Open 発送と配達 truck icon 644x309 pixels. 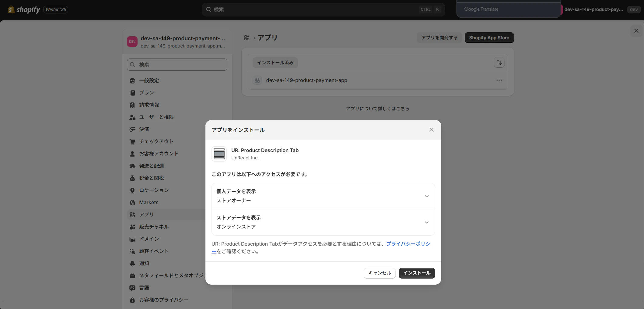(132, 166)
